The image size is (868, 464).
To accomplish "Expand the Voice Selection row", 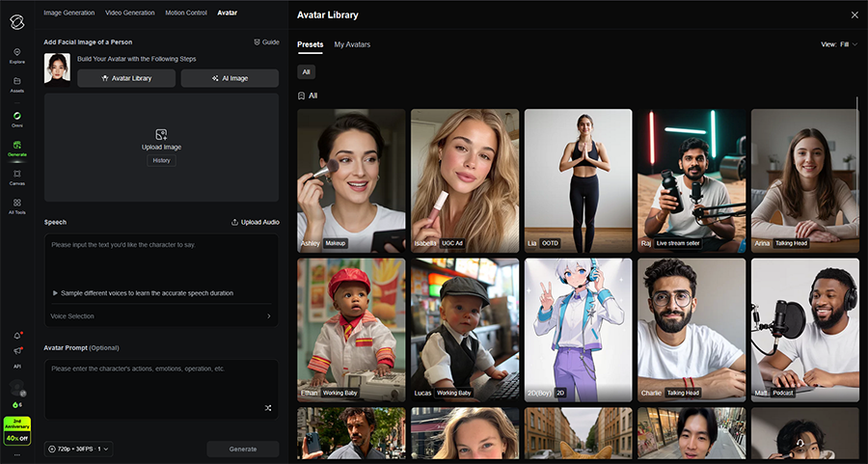I will click(x=161, y=316).
